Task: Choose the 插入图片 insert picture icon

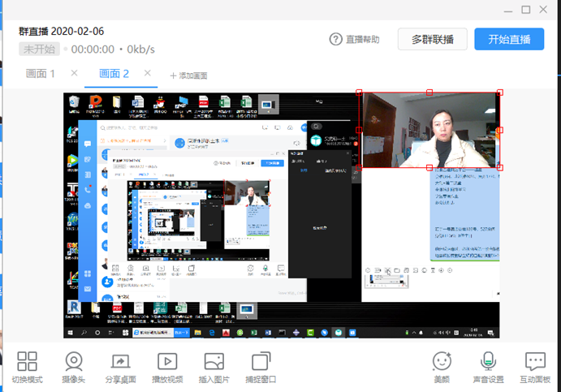Action: click(214, 362)
